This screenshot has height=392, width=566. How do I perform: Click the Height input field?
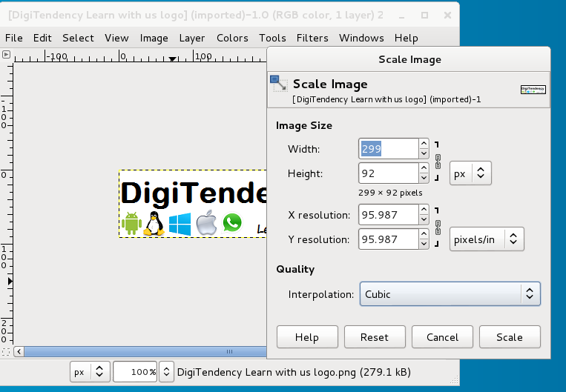click(389, 173)
